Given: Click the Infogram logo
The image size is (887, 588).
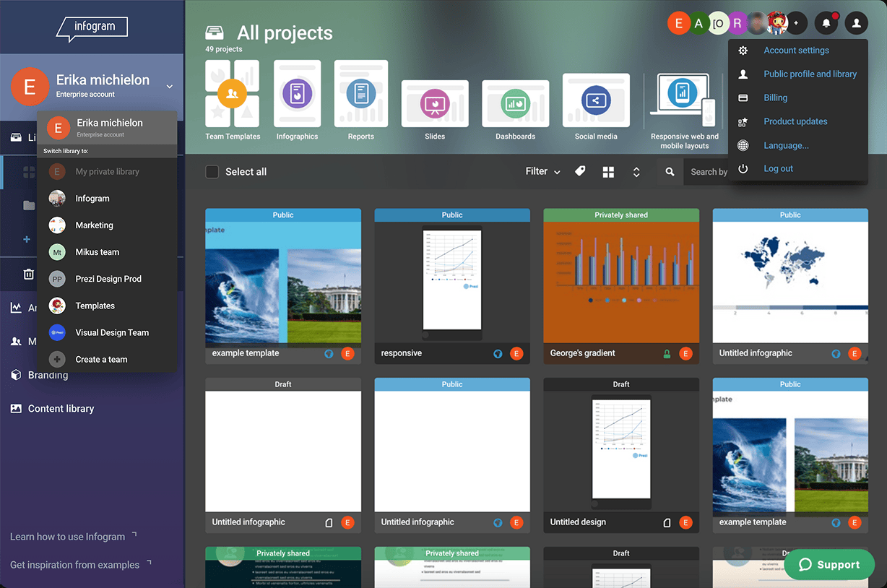Looking at the screenshot, I should 92,29.
